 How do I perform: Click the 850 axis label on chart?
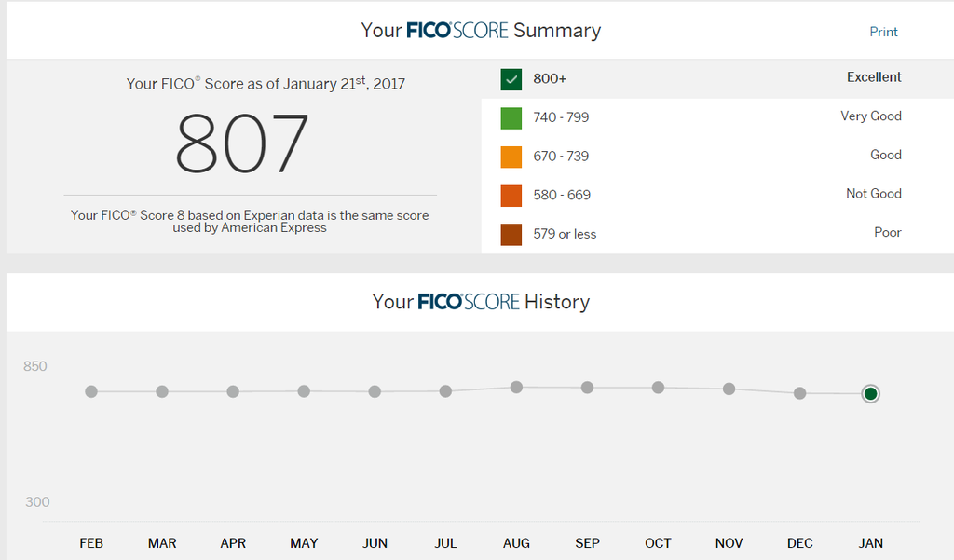click(x=34, y=366)
